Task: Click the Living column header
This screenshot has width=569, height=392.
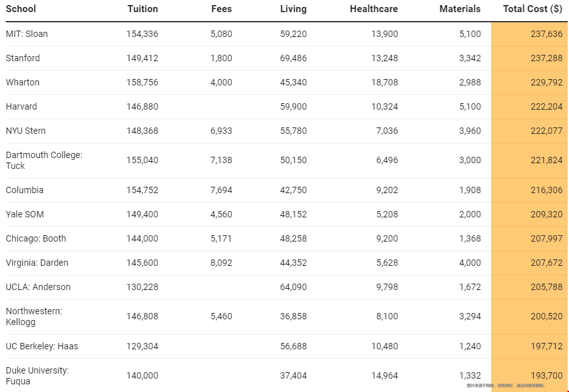Action: coord(293,9)
